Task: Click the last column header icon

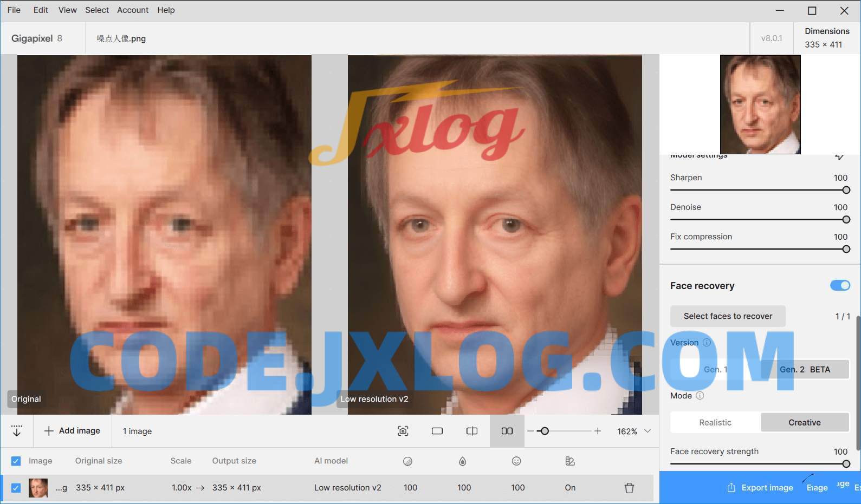Action: [570, 461]
